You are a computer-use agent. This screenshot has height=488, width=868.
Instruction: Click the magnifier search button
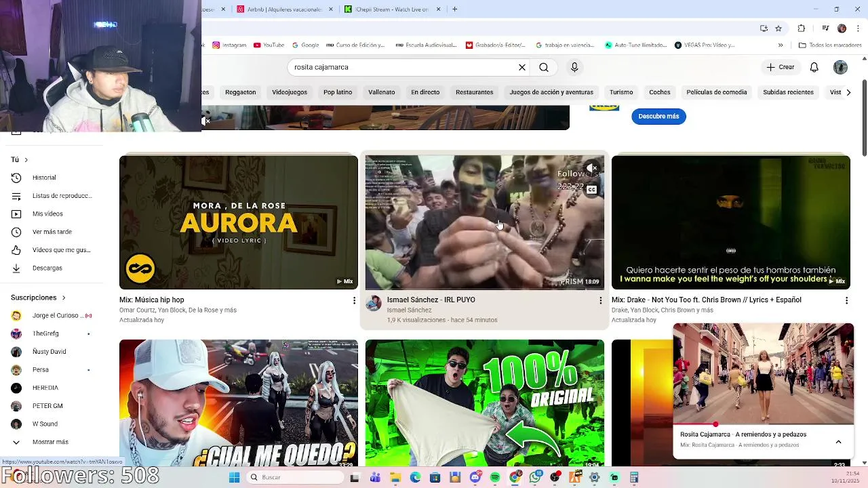point(544,67)
